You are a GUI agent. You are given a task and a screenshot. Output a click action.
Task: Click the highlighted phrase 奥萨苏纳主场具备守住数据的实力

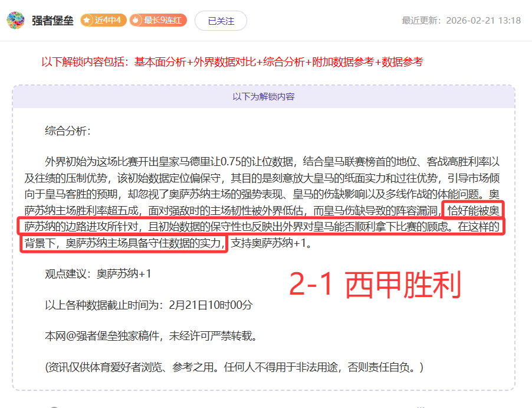pyautogui.click(x=145, y=243)
